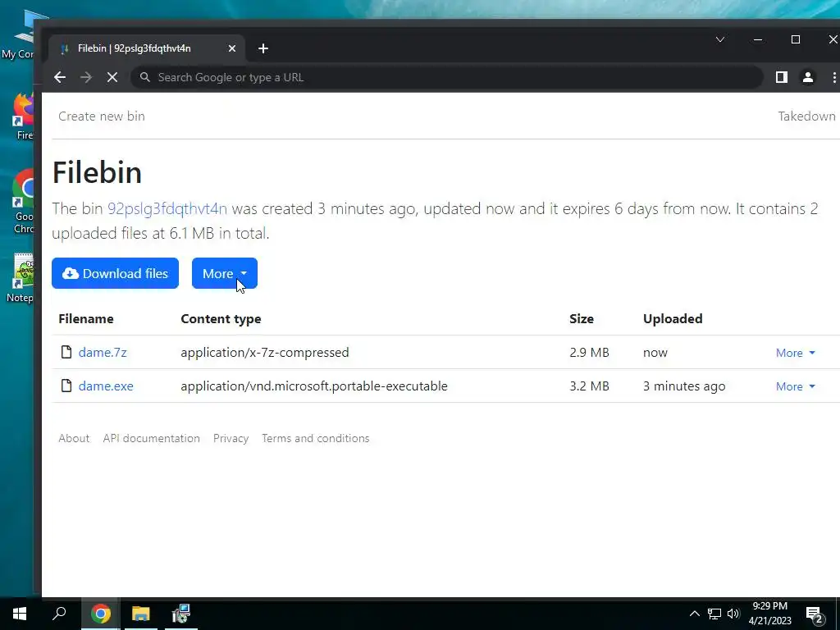The width and height of the screenshot is (840, 630).
Task: Open taskbar search magnifier
Action: (x=59, y=614)
